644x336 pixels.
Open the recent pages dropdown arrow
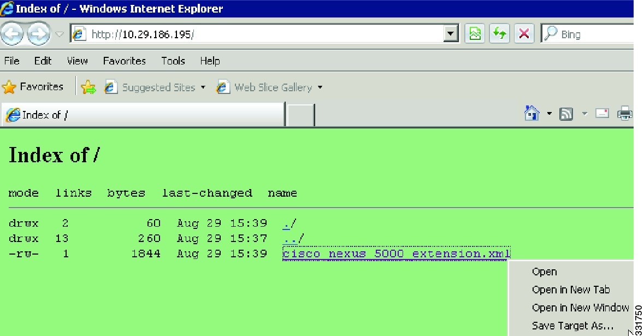pyautogui.click(x=60, y=34)
